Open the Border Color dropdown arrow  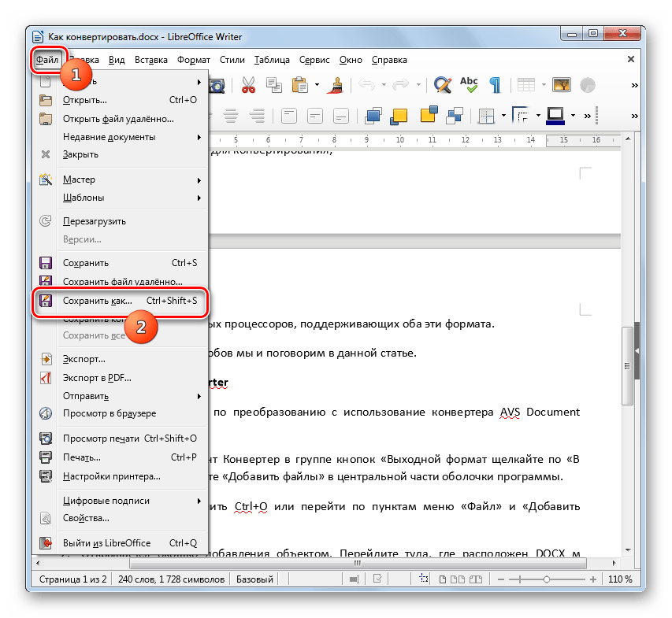click(573, 116)
